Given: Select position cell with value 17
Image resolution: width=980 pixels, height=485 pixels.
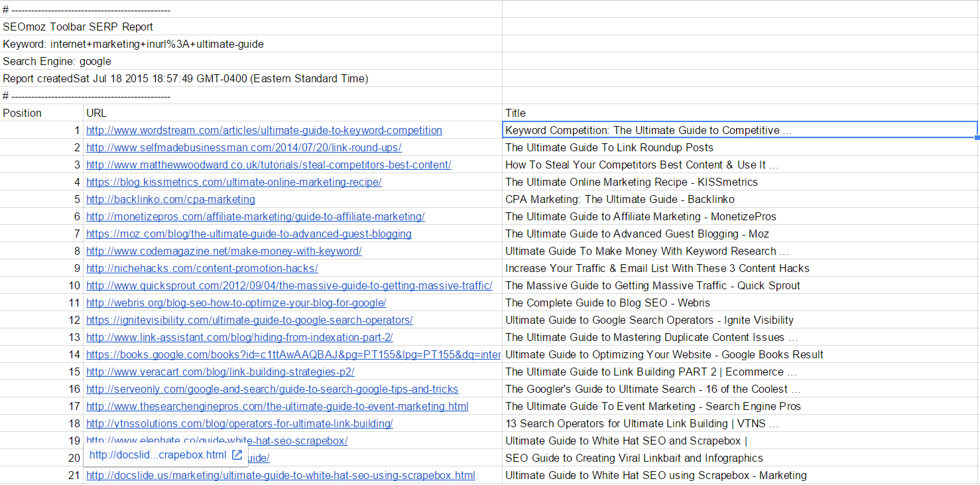Looking at the screenshot, I should pos(42,406).
